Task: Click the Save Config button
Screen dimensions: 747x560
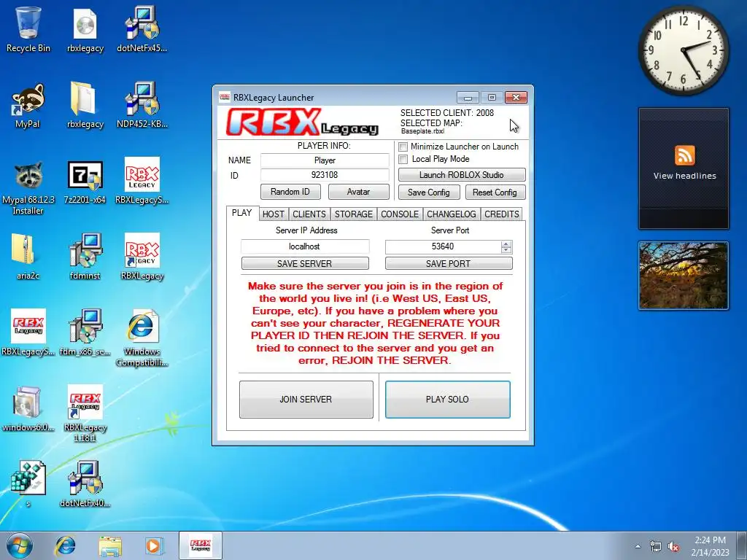Action: [429, 192]
